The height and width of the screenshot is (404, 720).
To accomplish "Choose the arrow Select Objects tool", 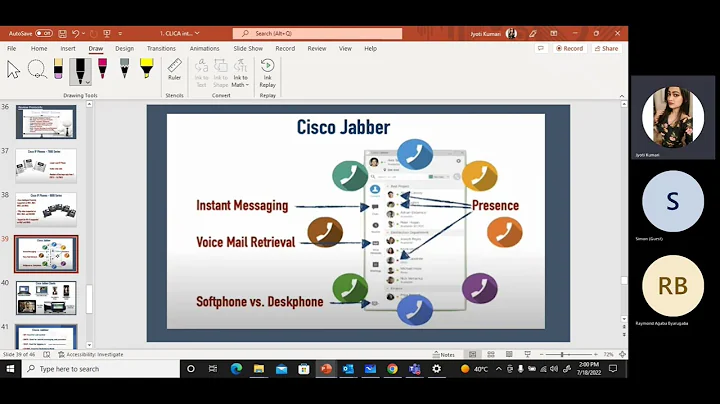I will (13, 70).
